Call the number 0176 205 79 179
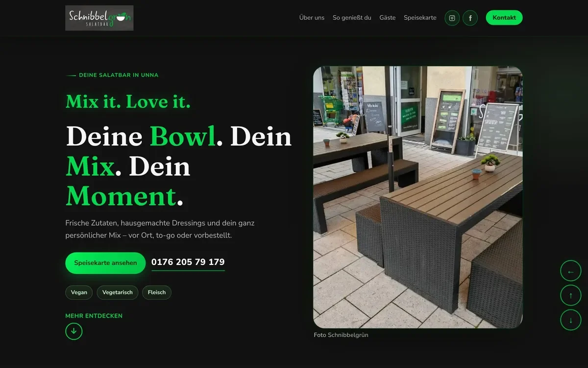588x368 pixels. point(188,262)
